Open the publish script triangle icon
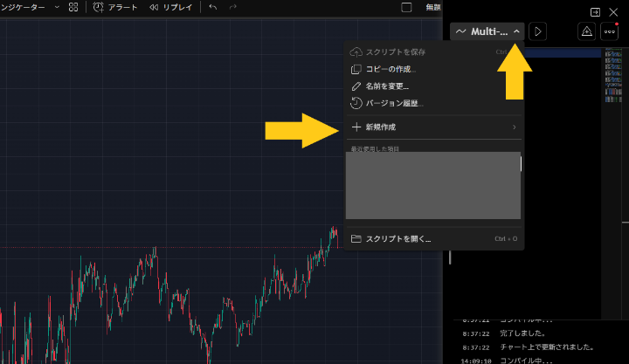Image resolution: width=629 pixels, height=364 pixels. click(x=587, y=31)
